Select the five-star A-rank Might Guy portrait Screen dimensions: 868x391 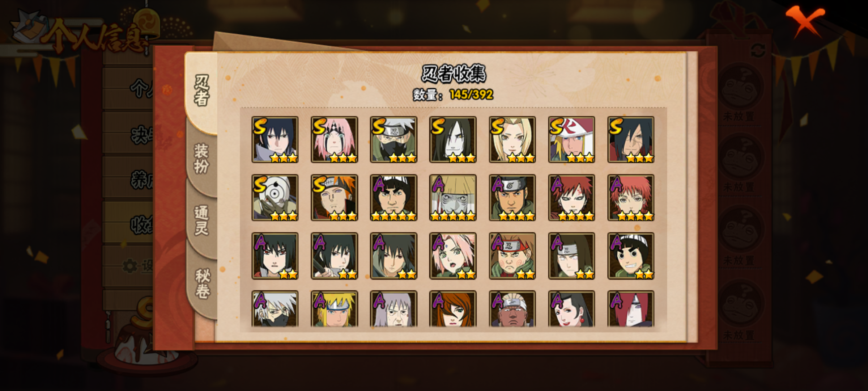click(393, 198)
